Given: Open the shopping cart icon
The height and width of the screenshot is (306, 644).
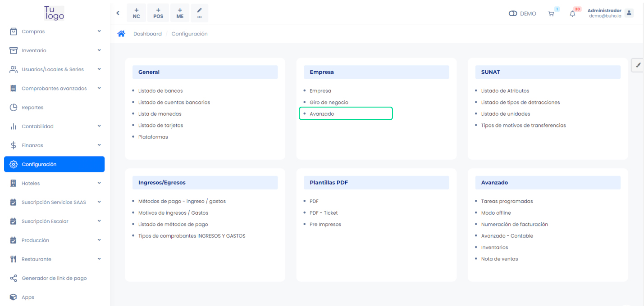Looking at the screenshot, I should (551, 13).
